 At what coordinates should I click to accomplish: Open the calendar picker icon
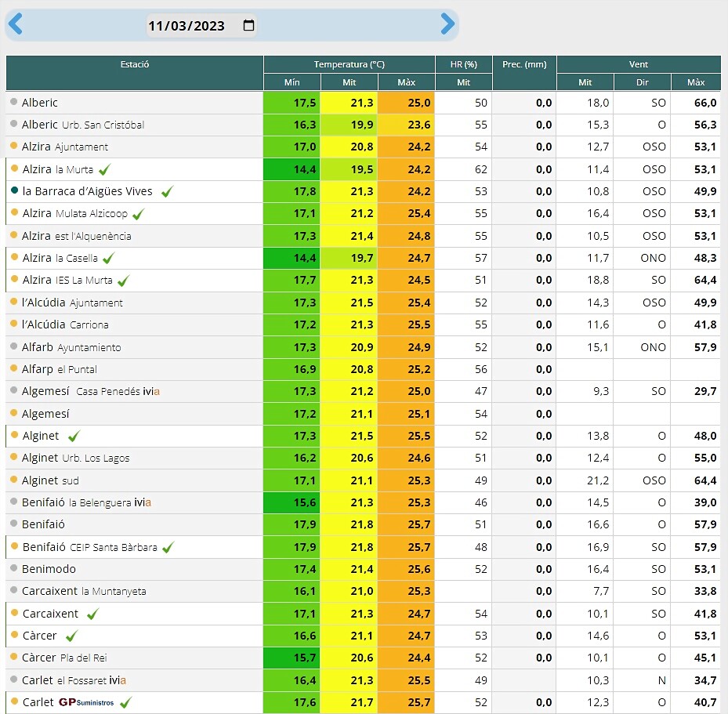[x=249, y=25]
